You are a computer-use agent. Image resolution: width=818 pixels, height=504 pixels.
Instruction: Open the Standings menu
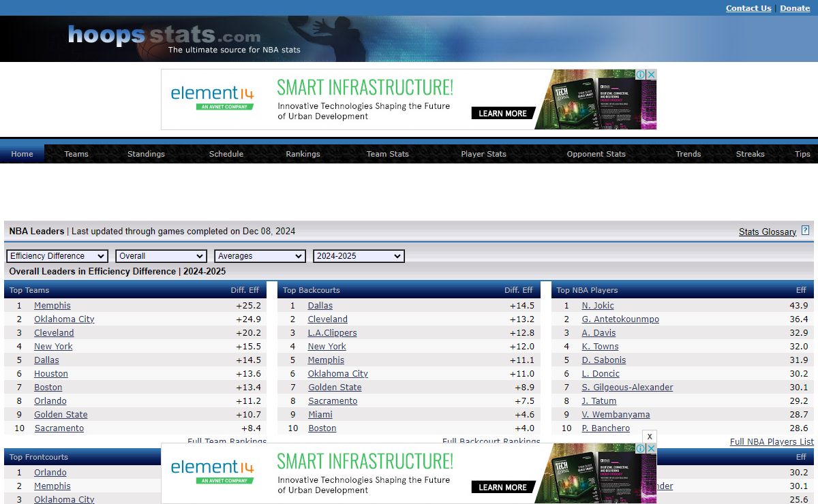click(x=146, y=154)
